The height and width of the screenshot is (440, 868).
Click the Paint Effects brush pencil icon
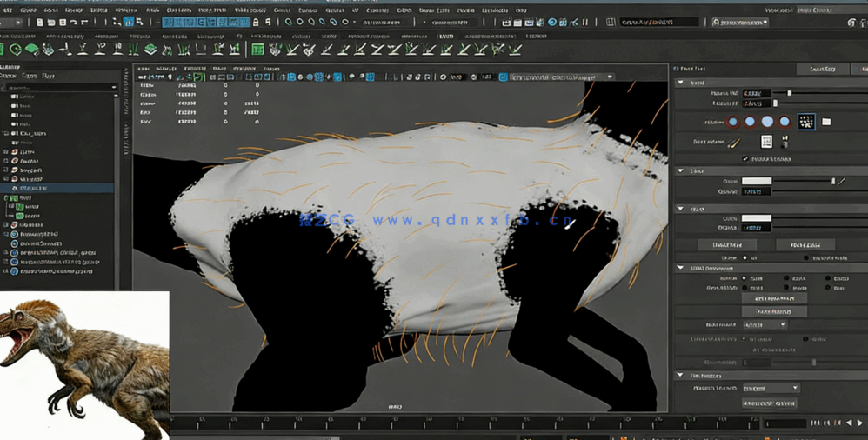coord(733,142)
